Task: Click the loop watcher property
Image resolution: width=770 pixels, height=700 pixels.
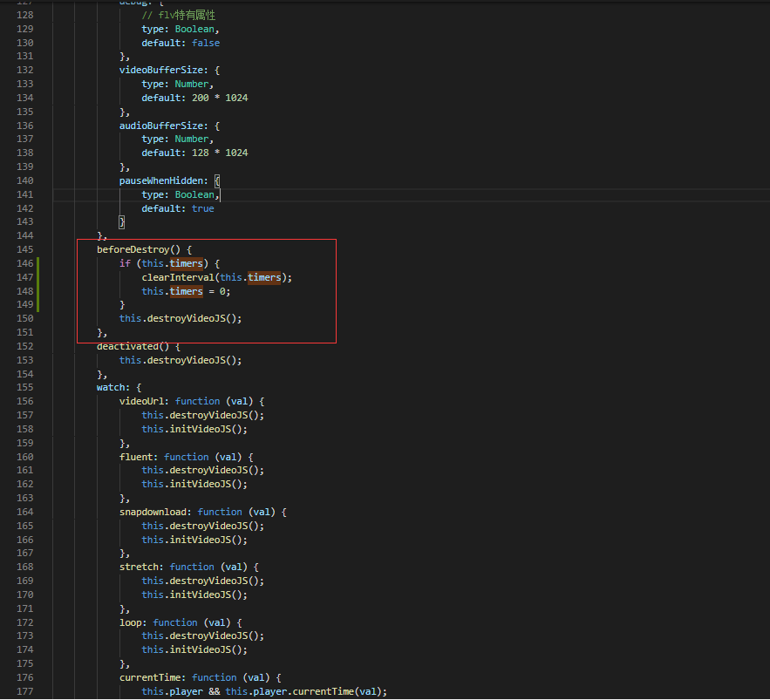Action: click(x=133, y=622)
